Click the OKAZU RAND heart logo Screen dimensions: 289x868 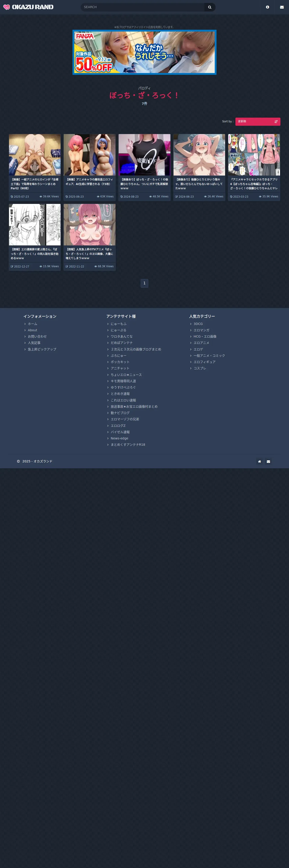tap(28, 7)
